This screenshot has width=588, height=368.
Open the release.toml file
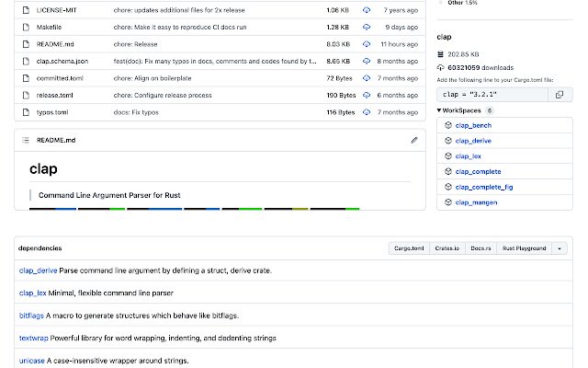tap(55, 95)
